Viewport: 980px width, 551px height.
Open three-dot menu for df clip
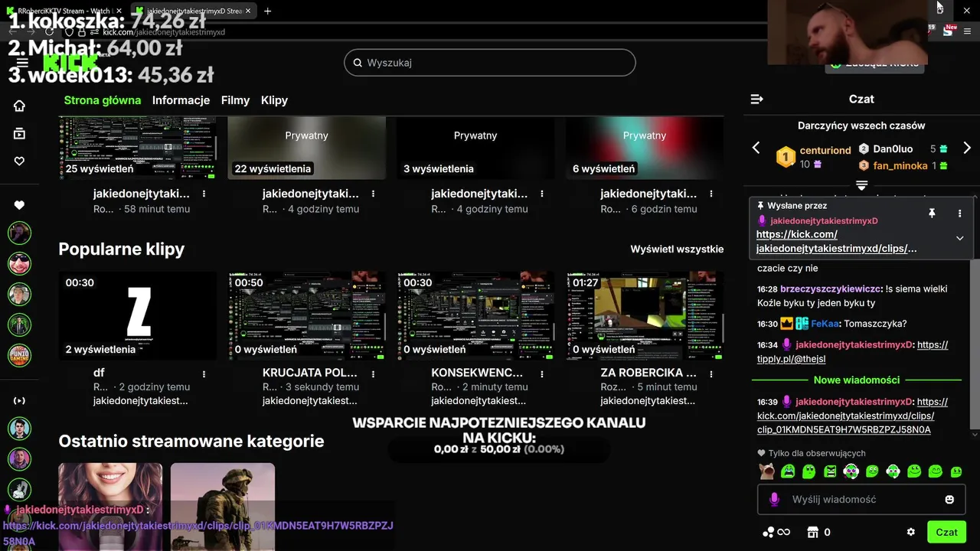204,373
